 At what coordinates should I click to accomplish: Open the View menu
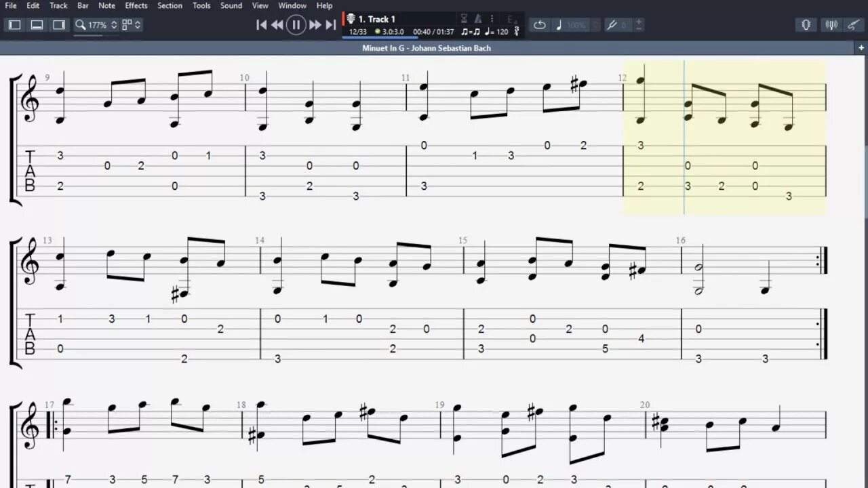coord(260,5)
